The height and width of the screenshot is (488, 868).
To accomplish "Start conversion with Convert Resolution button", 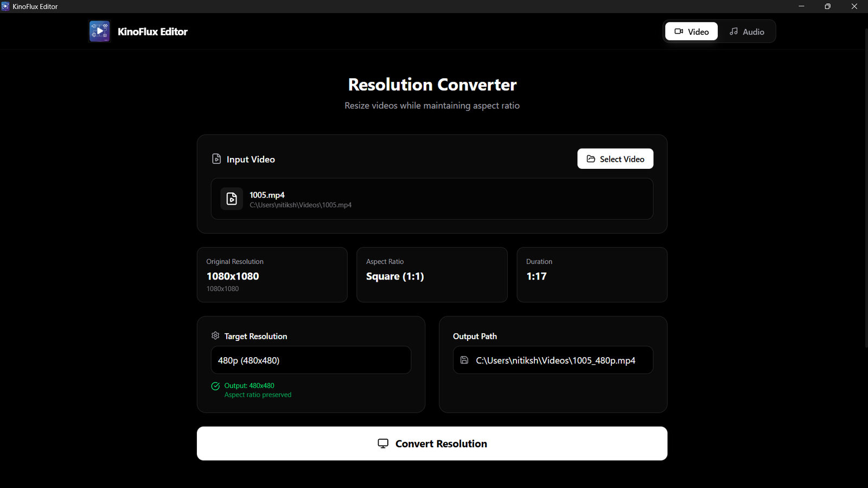I will 432,443.
